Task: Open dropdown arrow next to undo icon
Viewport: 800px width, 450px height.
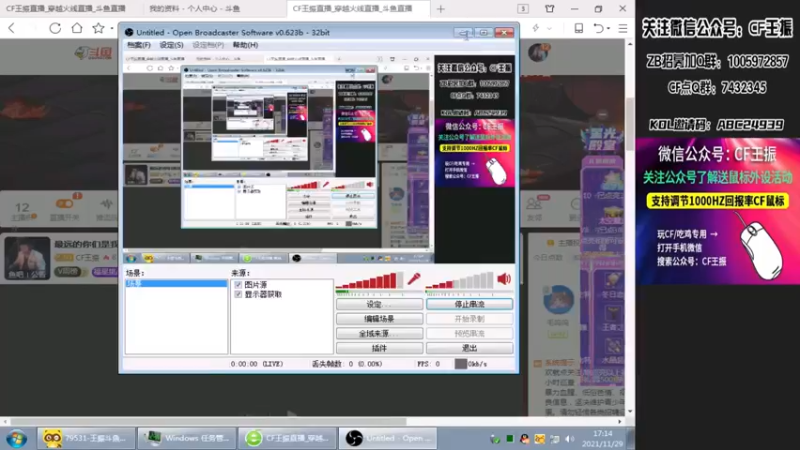Action: click(x=609, y=29)
